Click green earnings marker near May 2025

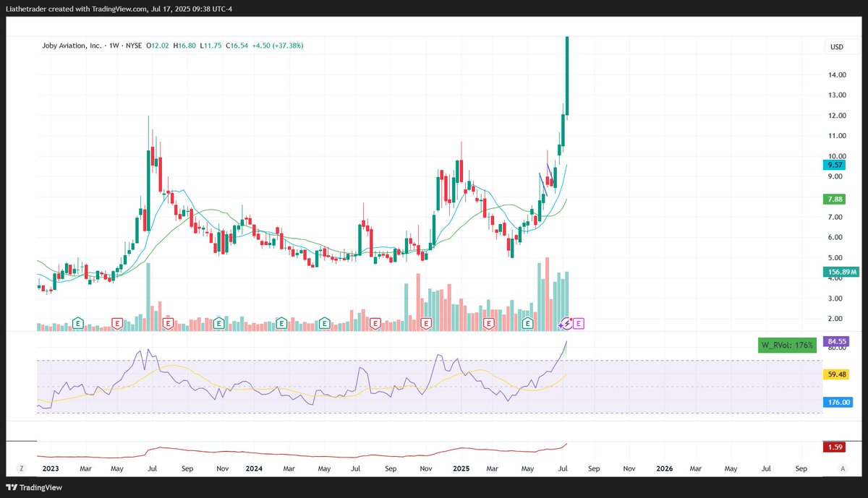pos(529,322)
